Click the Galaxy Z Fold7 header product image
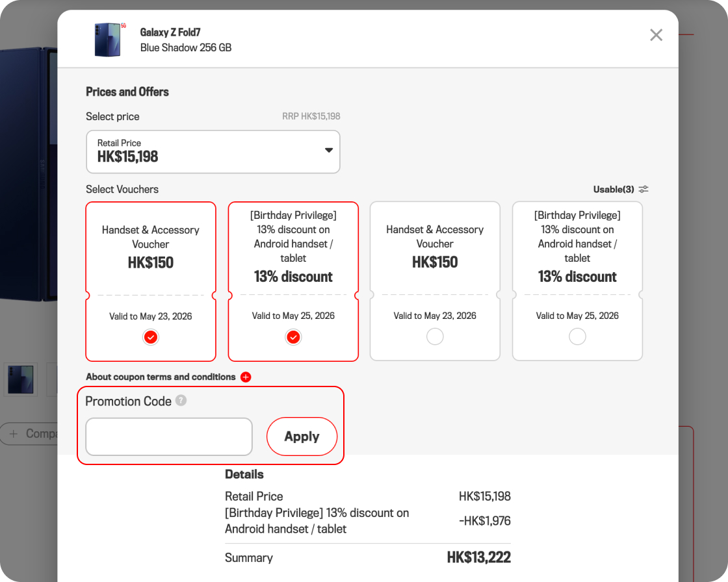This screenshot has height=582, width=728. pyautogui.click(x=107, y=40)
